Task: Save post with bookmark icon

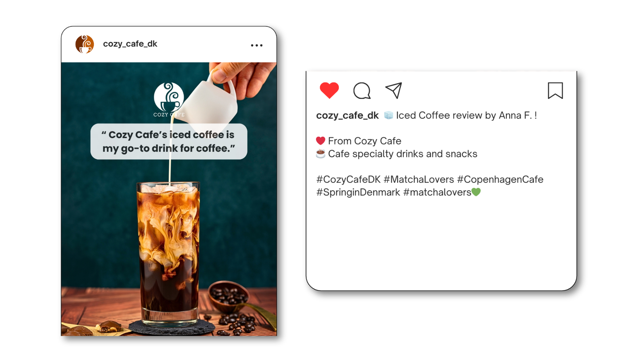Action: point(555,90)
